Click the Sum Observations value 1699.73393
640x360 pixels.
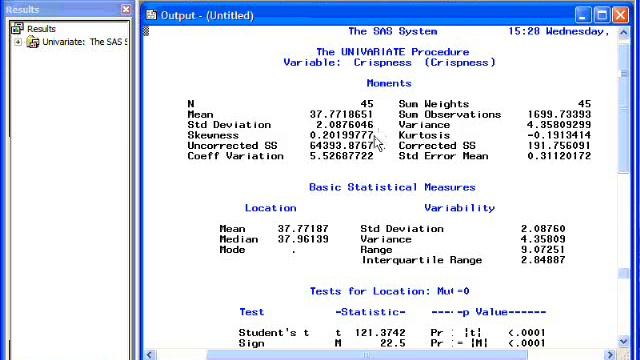(559, 114)
